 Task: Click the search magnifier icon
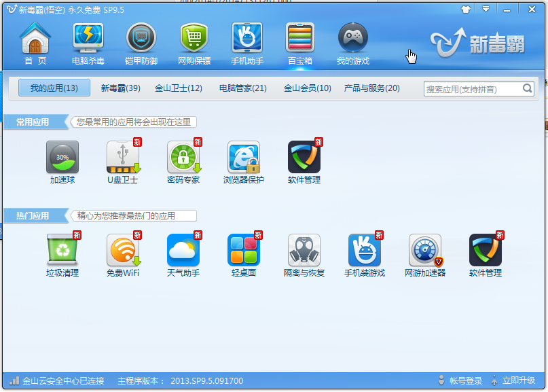(x=527, y=88)
